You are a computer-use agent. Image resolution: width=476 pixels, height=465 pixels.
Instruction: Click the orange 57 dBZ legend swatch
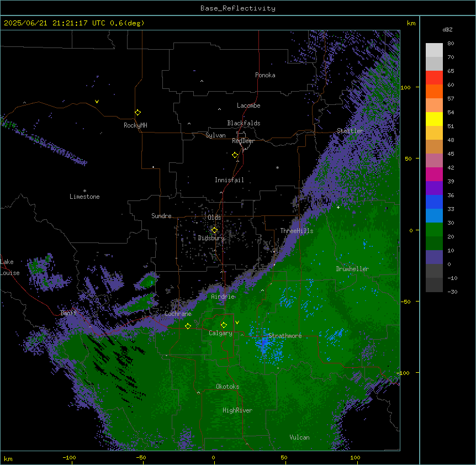coord(434,91)
